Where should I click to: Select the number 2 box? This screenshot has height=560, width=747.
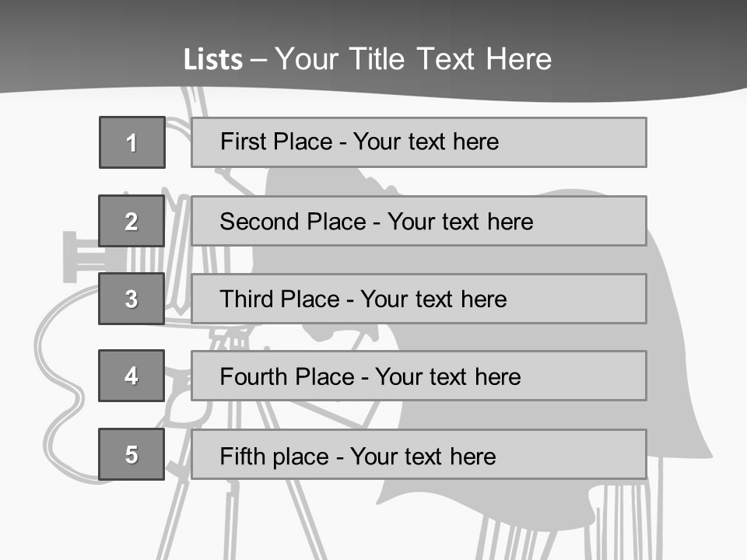pos(132,221)
